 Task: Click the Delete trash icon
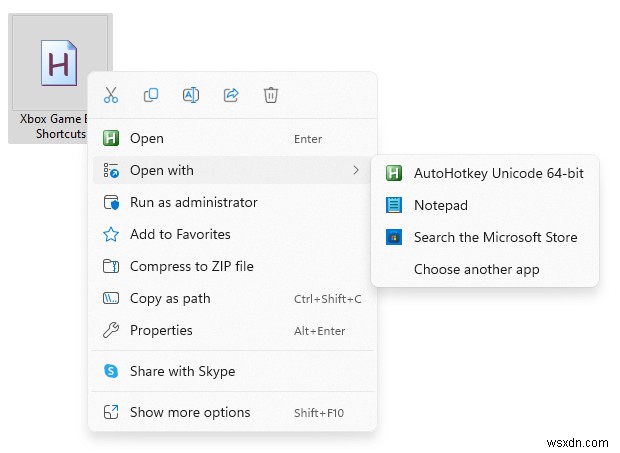point(271,95)
